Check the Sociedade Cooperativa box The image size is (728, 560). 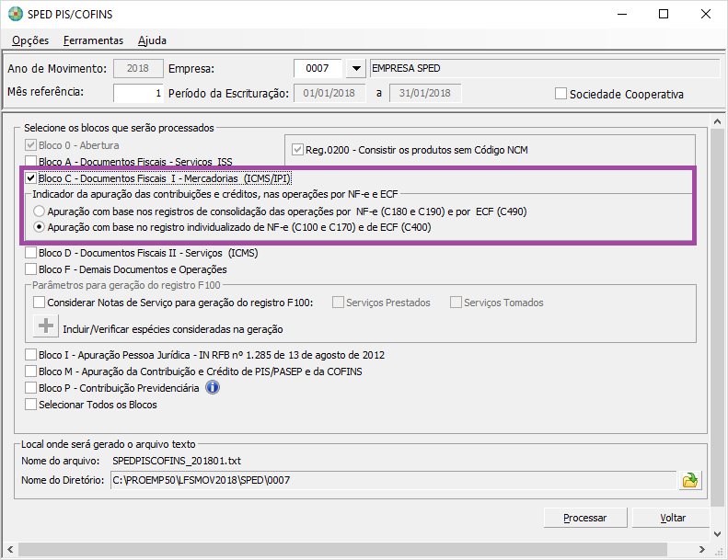[x=560, y=94]
